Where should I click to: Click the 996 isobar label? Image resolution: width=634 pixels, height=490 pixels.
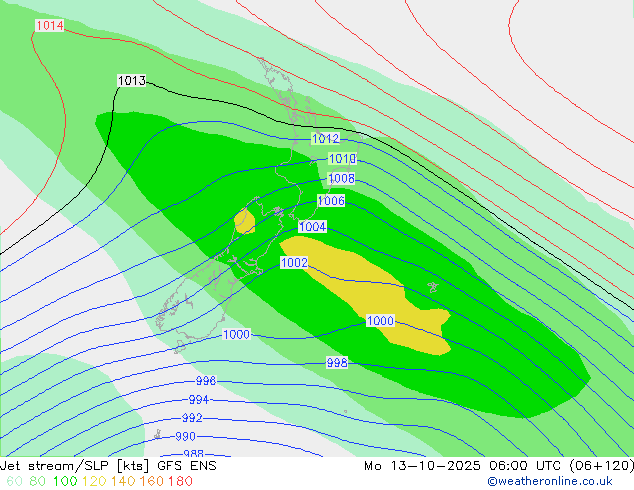tap(206, 381)
